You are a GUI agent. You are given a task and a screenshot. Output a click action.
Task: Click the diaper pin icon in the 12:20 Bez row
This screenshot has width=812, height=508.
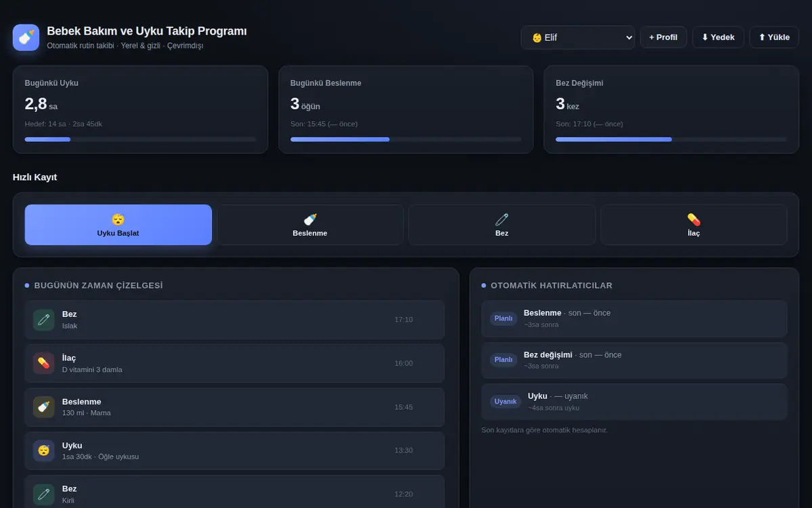44,494
